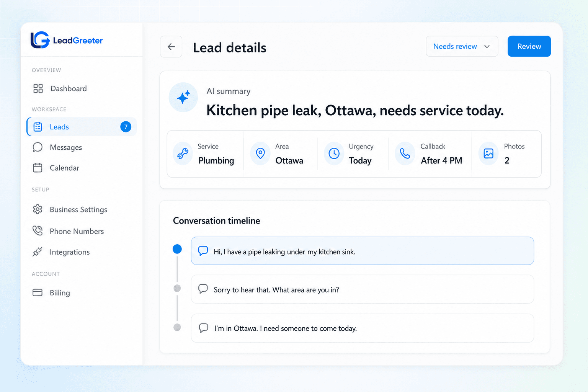Click the back arrow button
Viewport: 588px width, 392px height.
tap(171, 47)
